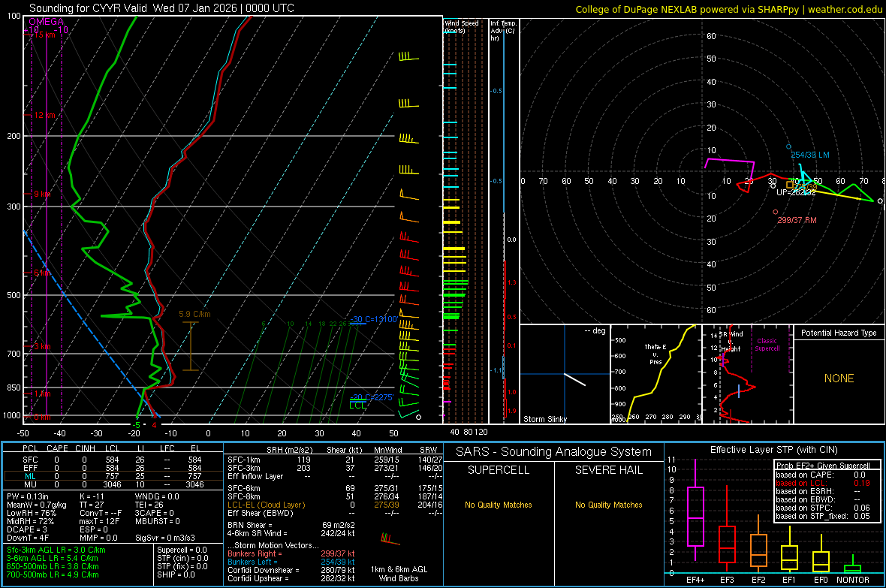Click the red "299/37 RM" hodograph label

pyautogui.click(x=797, y=221)
